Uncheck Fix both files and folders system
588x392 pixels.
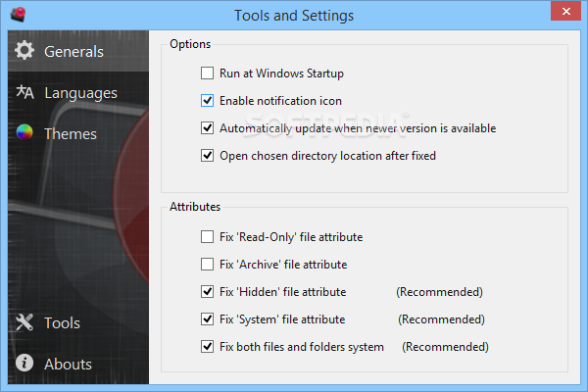207,346
